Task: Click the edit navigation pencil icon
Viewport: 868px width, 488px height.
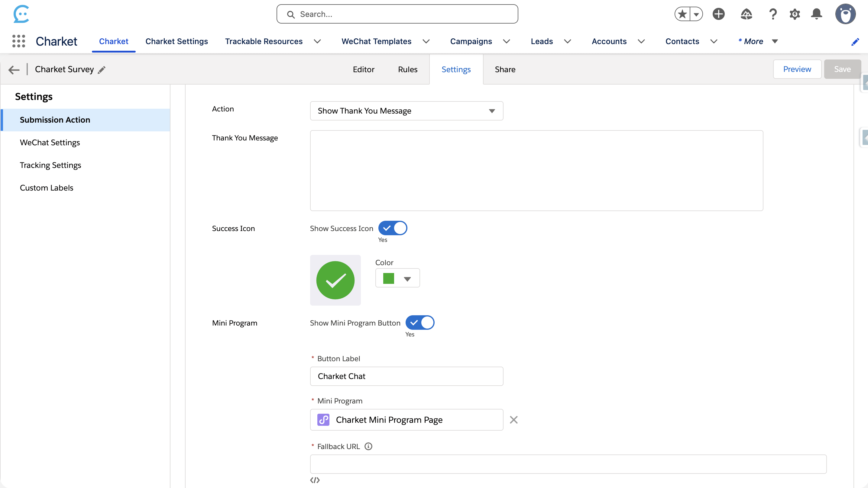Action: tap(855, 42)
